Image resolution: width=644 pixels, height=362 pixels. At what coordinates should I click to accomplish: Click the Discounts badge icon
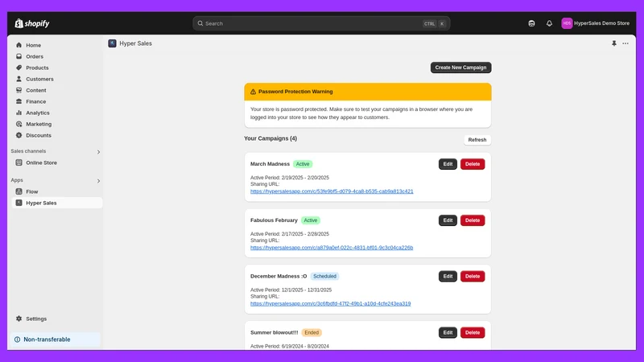click(x=19, y=135)
